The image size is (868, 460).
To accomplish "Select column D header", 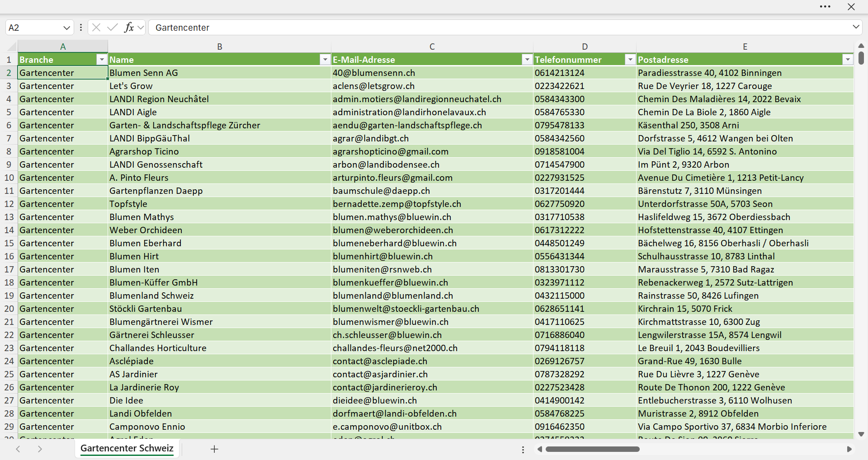I will coord(585,47).
